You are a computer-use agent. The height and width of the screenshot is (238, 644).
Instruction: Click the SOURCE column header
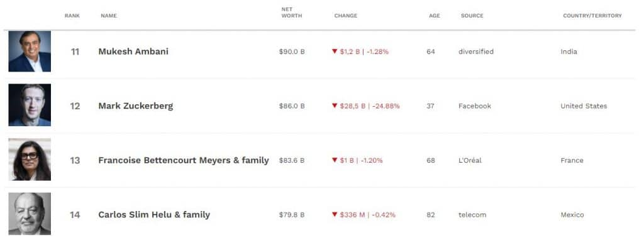[472, 16]
